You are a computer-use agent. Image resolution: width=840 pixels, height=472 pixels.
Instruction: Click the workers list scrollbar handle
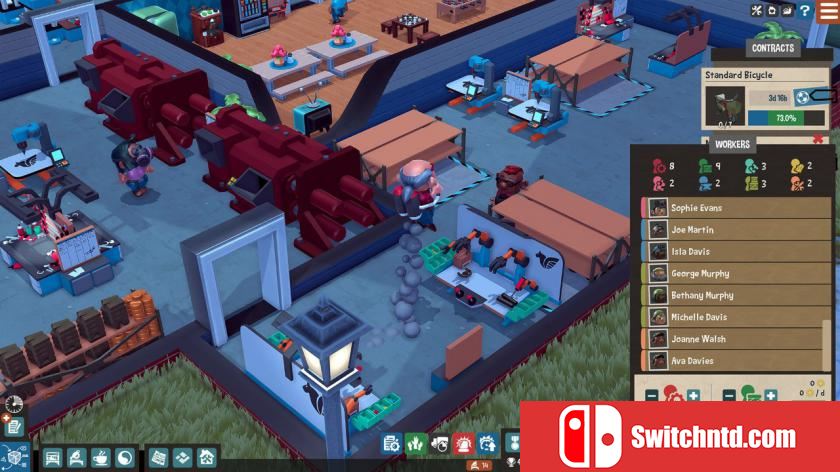827,346
